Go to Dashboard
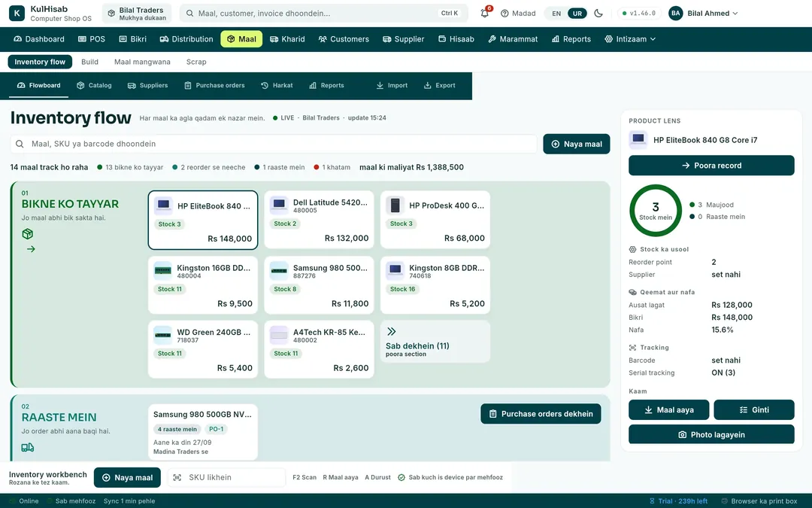 tap(39, 39)
